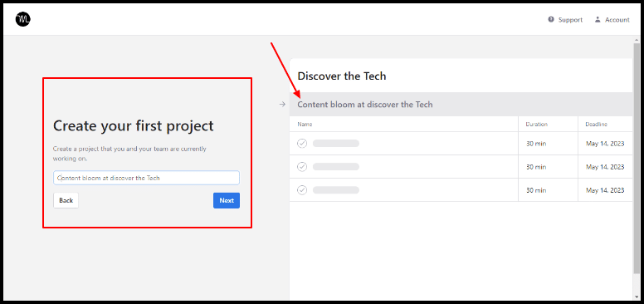Click the second task's 30 min duration
The height and width of the screenshot is (304, 644).
coord(536,167)
